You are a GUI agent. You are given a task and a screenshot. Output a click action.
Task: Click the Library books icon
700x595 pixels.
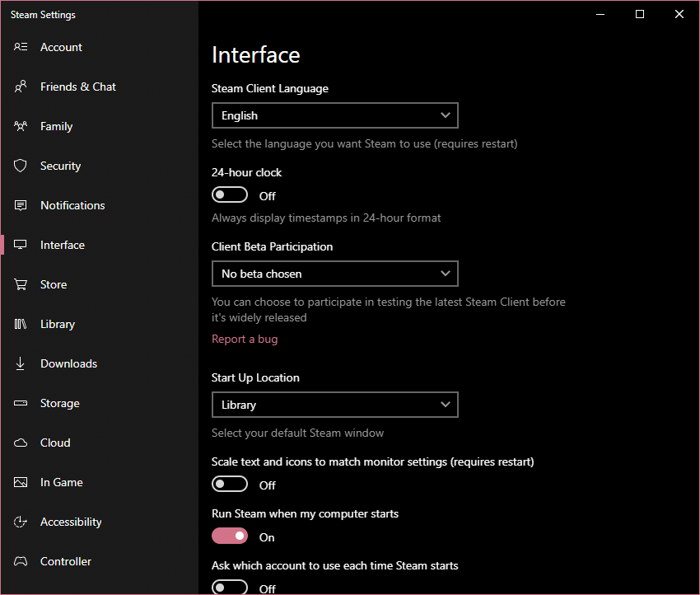pyautogui.click(x=21, y=324)
